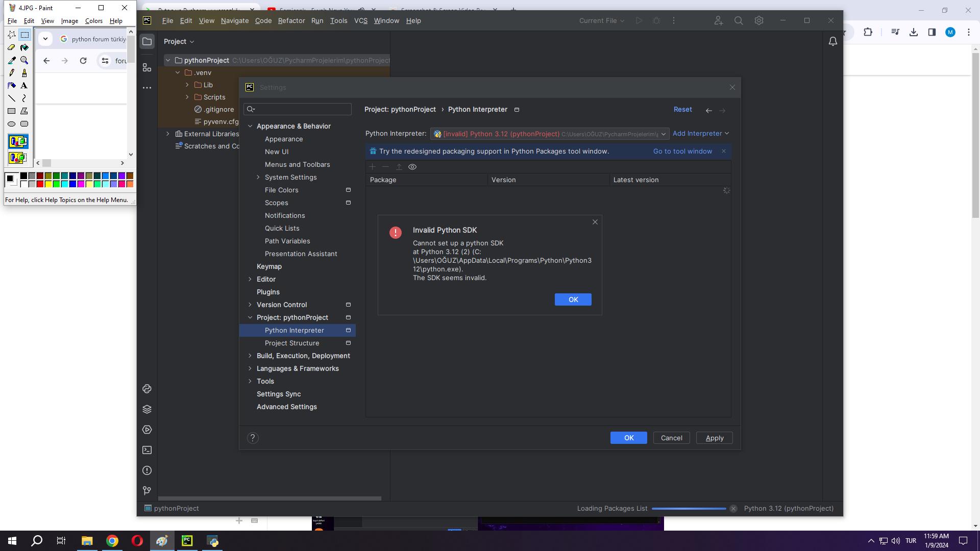Open More tool windows ellipsis in sidebar

(147, 88)
